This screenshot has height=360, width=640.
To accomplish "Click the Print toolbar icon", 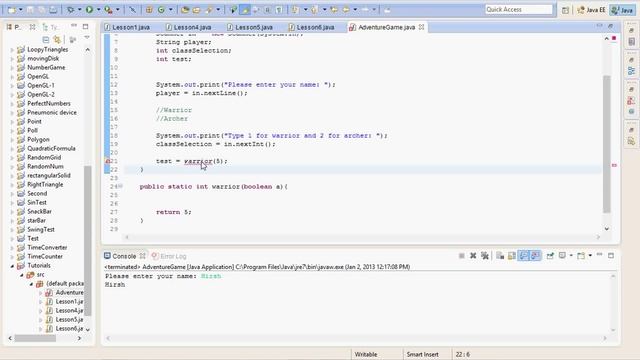I will pyautogui.click(x=53, y=10).
